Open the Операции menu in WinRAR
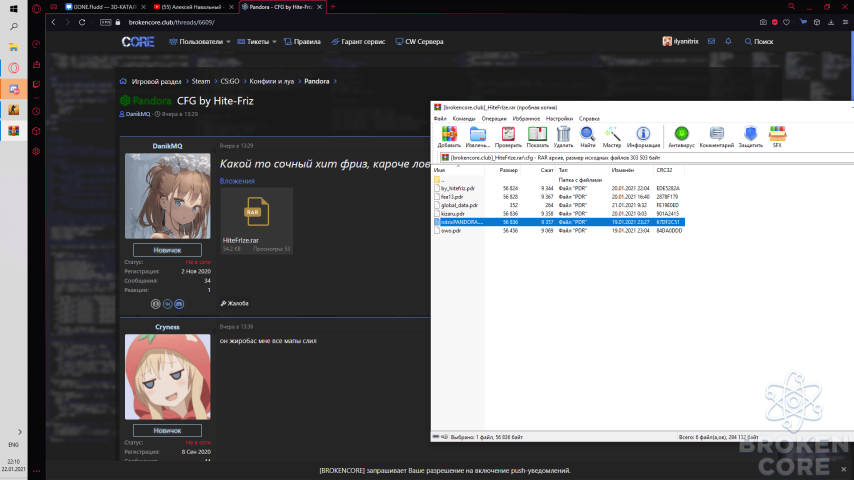854x480 pixels. pyautogui.click(x=493, y=118)
